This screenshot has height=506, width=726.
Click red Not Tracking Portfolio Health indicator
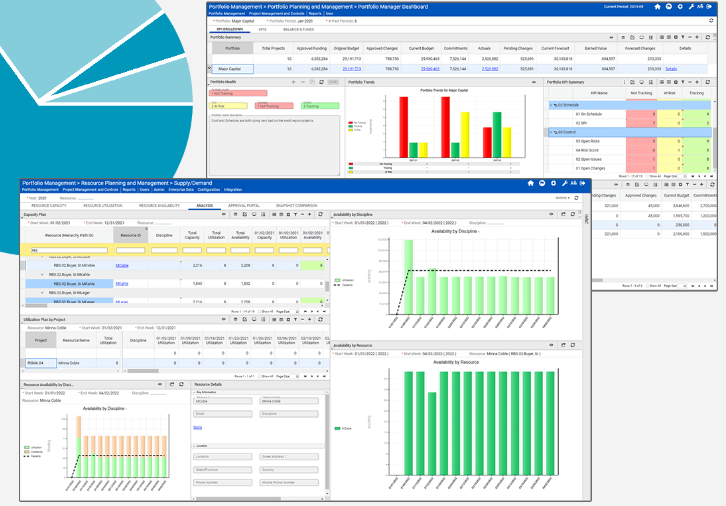click(238, 93)
